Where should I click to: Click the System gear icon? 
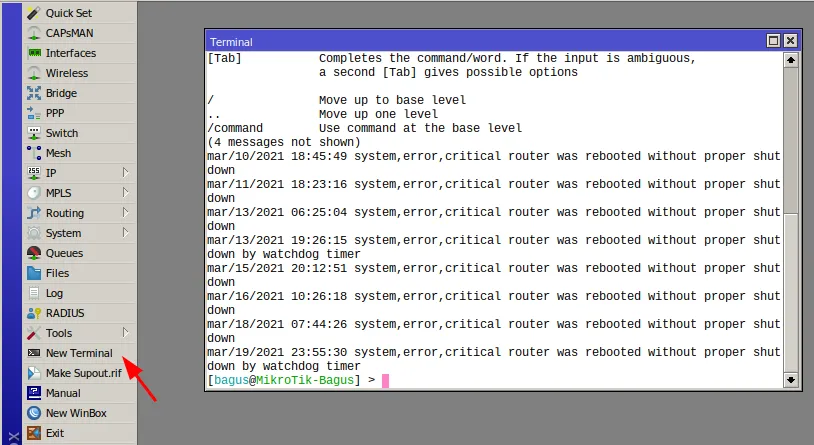(x=34, y=233)
